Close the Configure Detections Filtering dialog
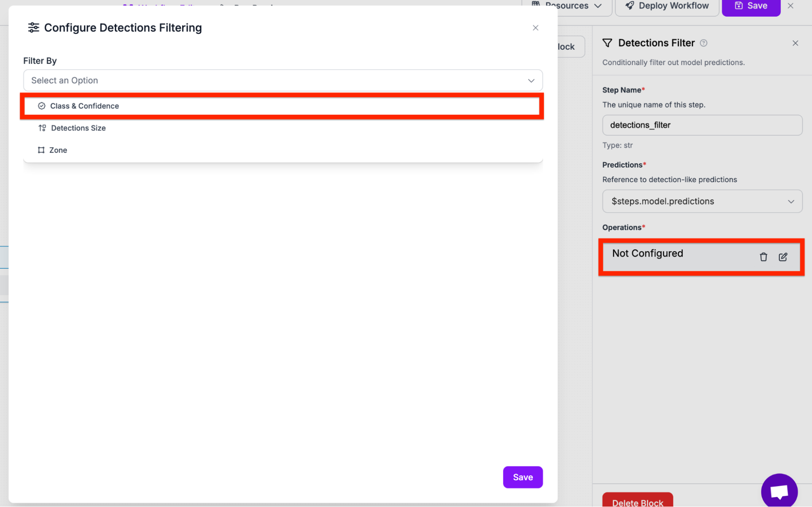 pos(535,28)
